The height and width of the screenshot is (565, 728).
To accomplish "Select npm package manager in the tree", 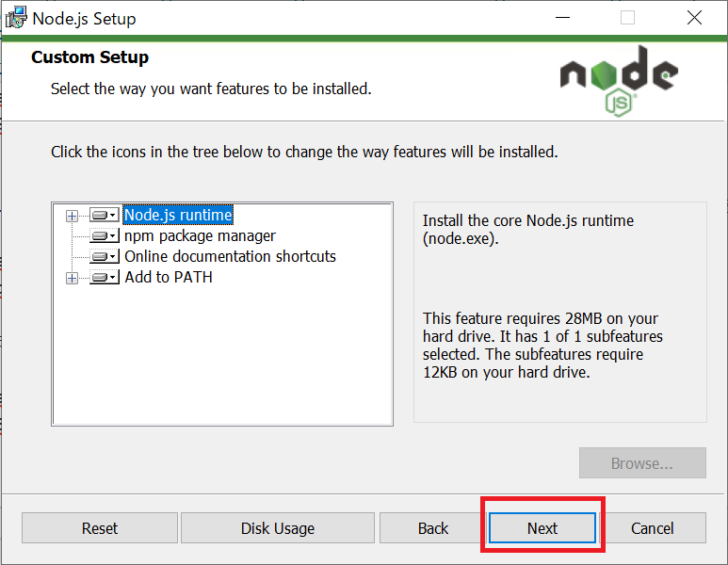I will [200, 235].
